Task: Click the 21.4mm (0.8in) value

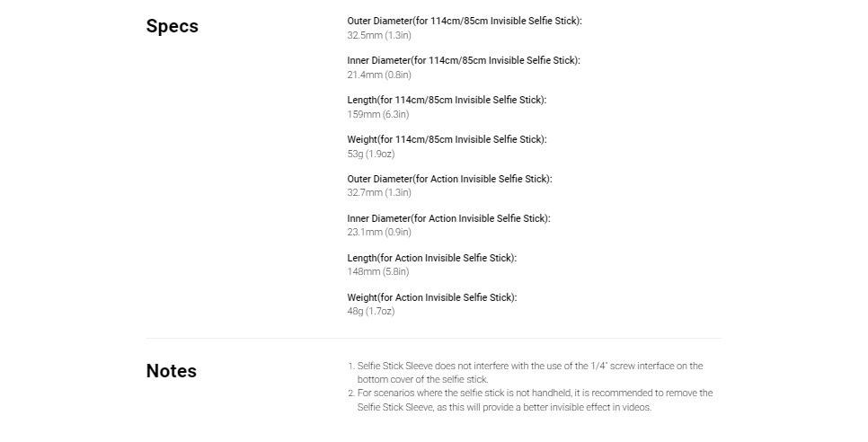Action: click(x=379, y=75)
